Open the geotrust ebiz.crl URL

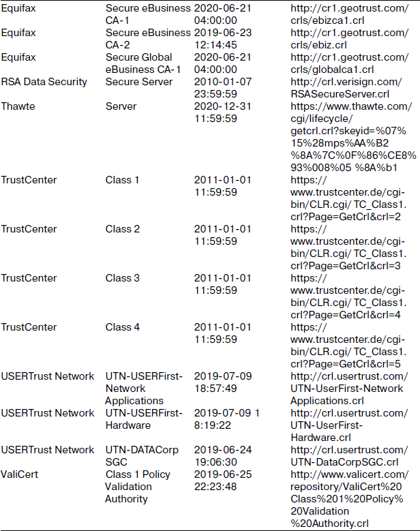[350, 39]
